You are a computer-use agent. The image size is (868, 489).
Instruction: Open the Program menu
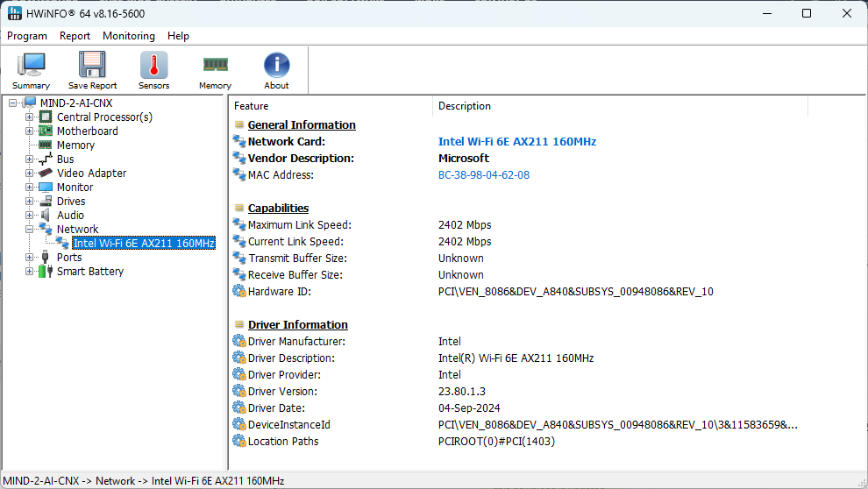(x=27, y=36)
